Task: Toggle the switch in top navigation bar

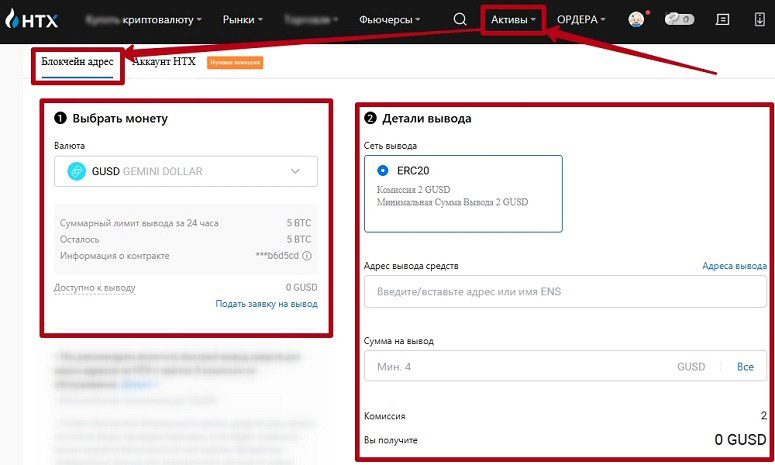Action: [x=681, y=19]
